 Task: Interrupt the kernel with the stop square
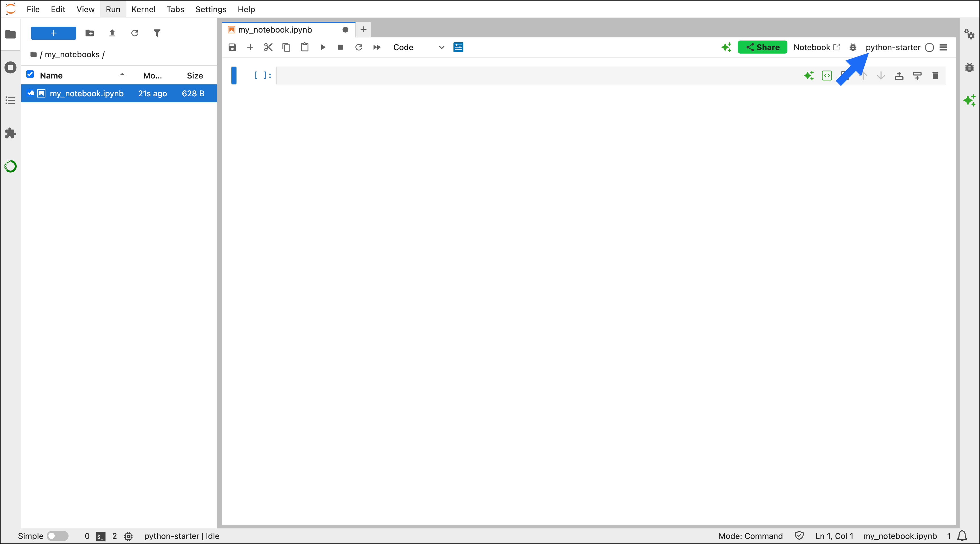tap(340, 47)
